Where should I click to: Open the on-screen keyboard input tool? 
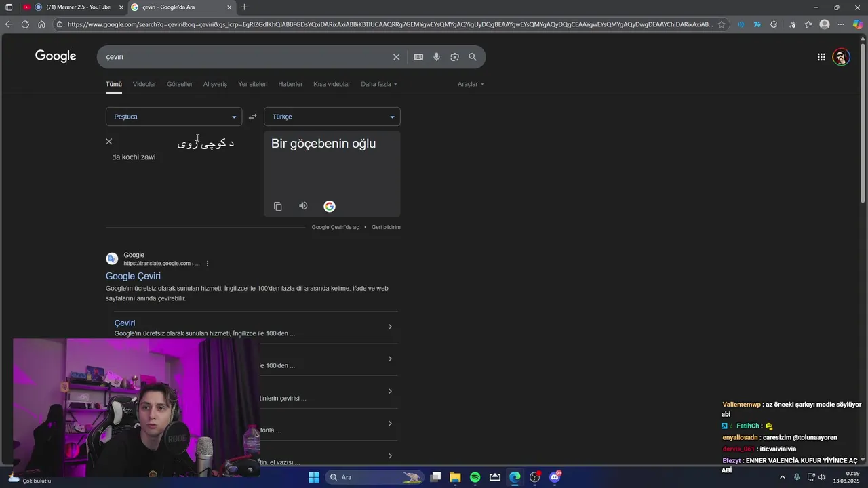point(418,57)
